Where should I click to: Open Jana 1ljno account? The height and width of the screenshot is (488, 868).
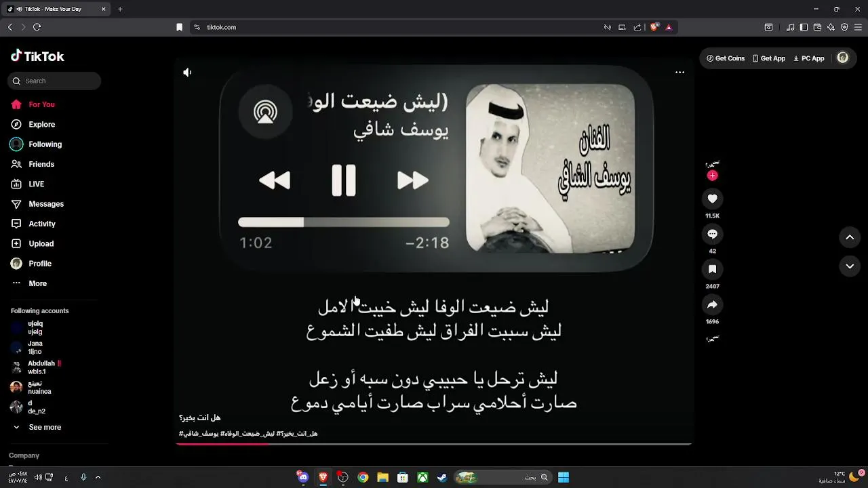coord(26,348)
